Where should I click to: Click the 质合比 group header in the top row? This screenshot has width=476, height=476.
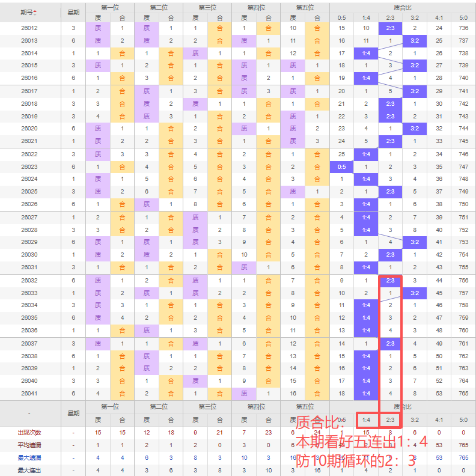click(x=403, y=8)
